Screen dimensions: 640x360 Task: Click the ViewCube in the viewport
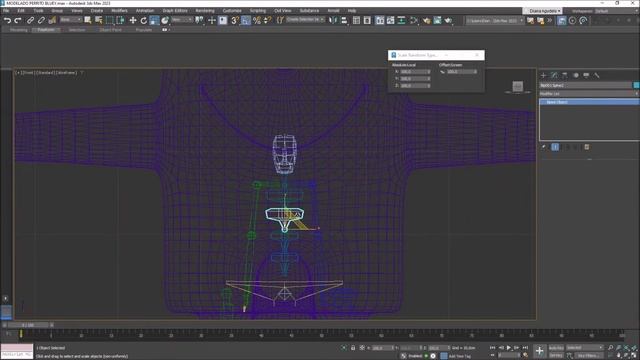click(518, 87)
